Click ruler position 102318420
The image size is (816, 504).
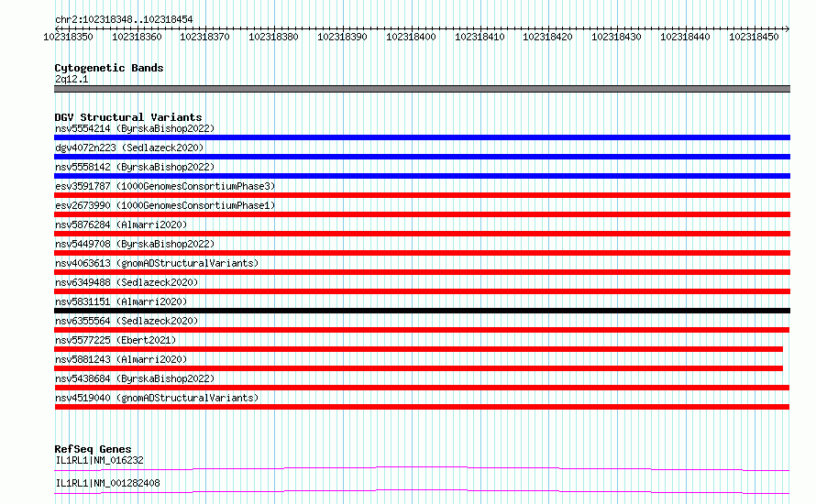[547, 37]
